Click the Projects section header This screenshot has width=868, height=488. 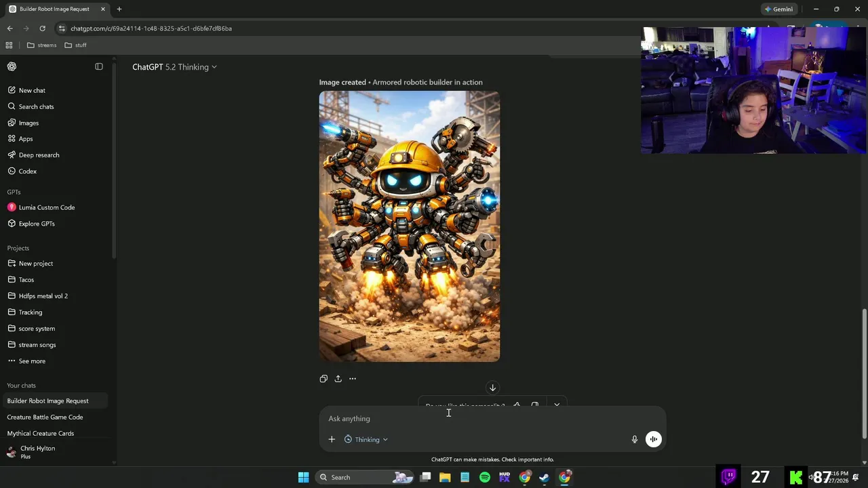pos(18,248)
